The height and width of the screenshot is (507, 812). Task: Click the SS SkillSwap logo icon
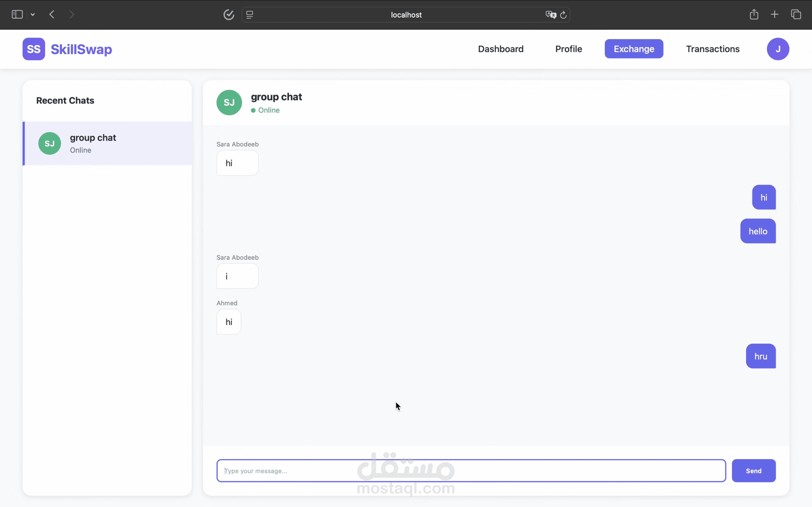[34, 49]
